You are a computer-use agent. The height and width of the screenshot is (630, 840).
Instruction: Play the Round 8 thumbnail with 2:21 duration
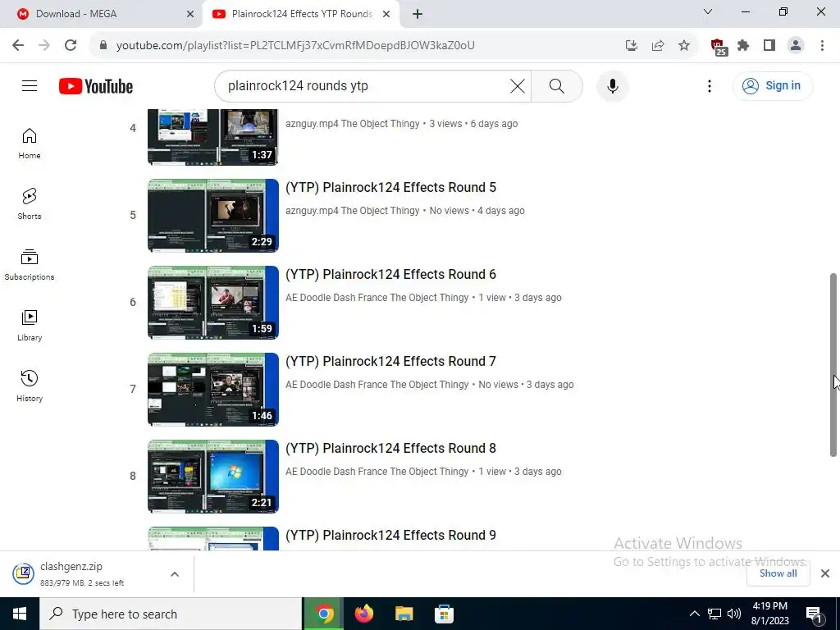click(x=213, y=476)
